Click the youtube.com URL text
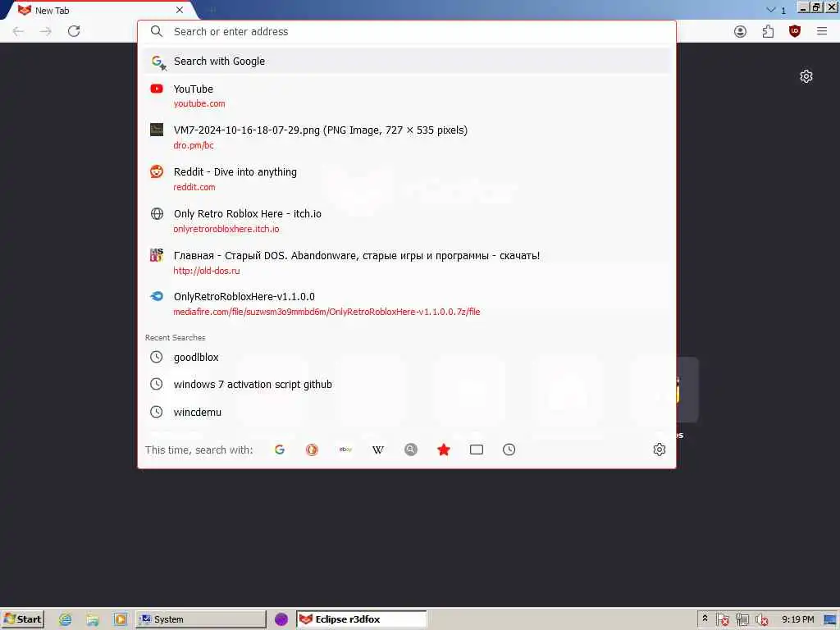Image resolution: width=840 pixels, height=630 pixels. 199,103
